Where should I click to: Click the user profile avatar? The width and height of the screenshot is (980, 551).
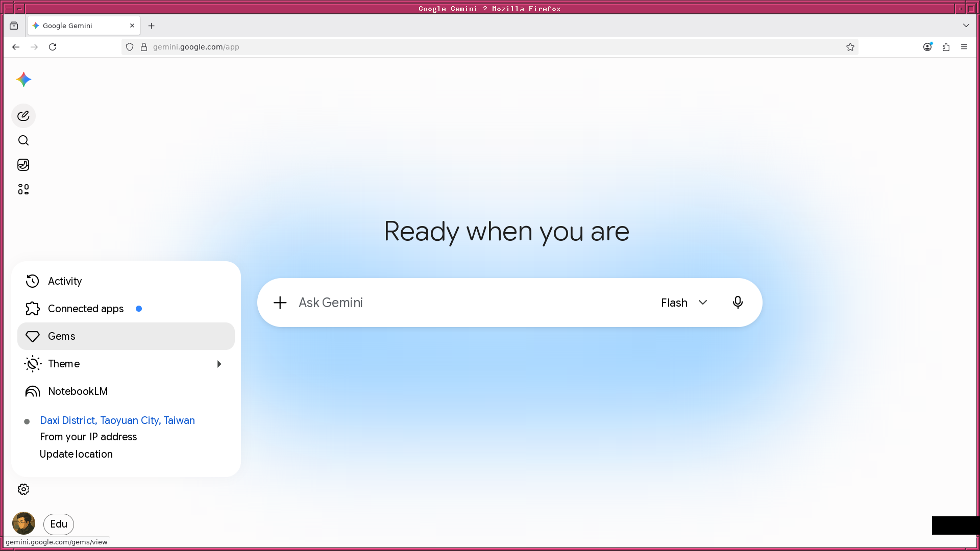point(23,523)
